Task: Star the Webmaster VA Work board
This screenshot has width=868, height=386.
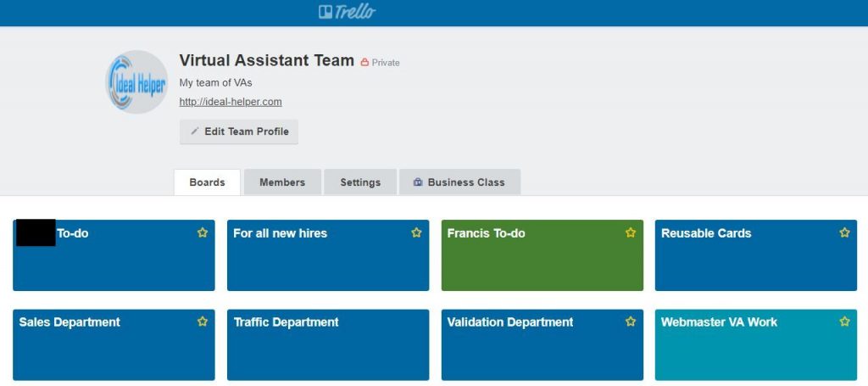Action: (x=844, y=322)
